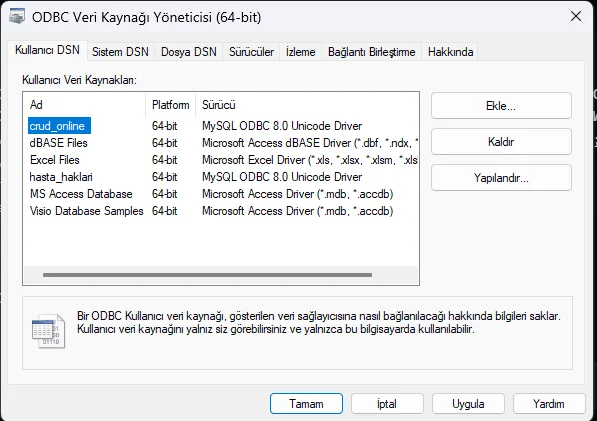Select the dBASE Files data source

point(59,143)
